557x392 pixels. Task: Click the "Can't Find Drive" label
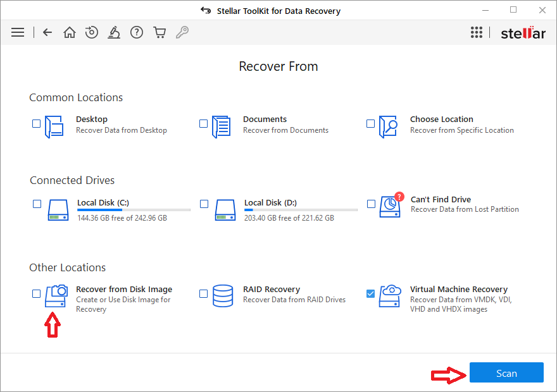click(441, 199)
